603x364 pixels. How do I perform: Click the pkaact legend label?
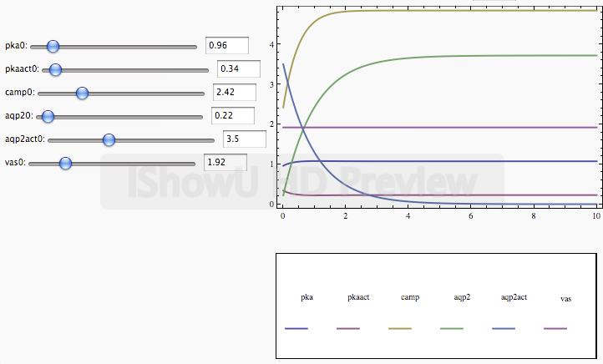click(x=358, y=297)
